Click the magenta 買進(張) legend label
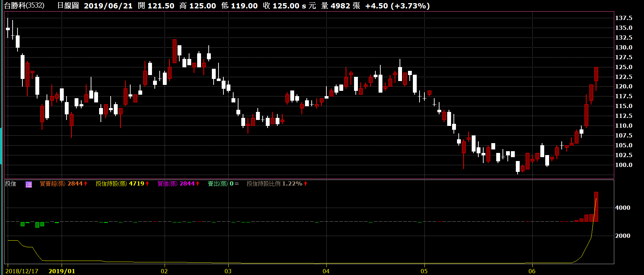The width and height of the screenshot is (644, 275). [x=167, y=183]
